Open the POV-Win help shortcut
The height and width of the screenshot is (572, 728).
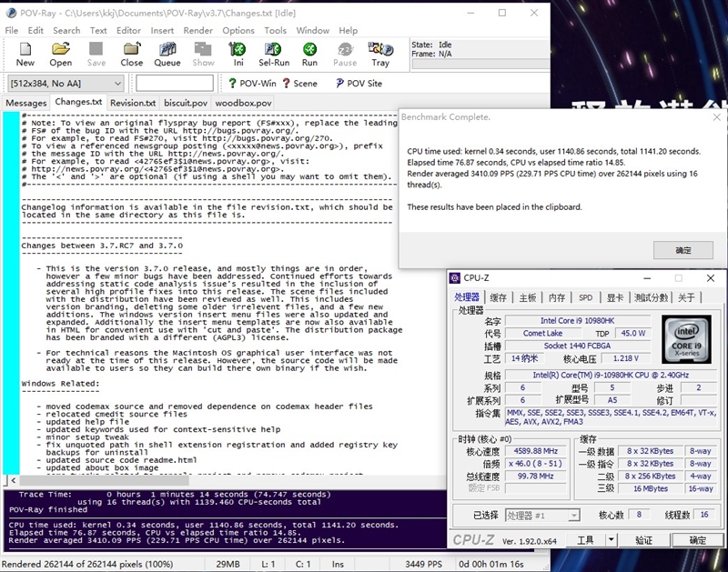pos(252,84)
